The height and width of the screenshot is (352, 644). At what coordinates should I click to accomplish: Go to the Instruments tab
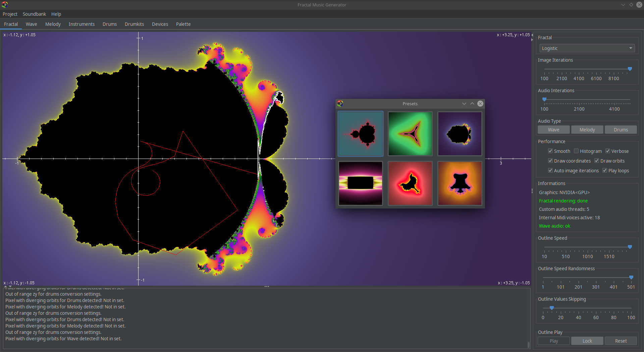tap(82, 24)
